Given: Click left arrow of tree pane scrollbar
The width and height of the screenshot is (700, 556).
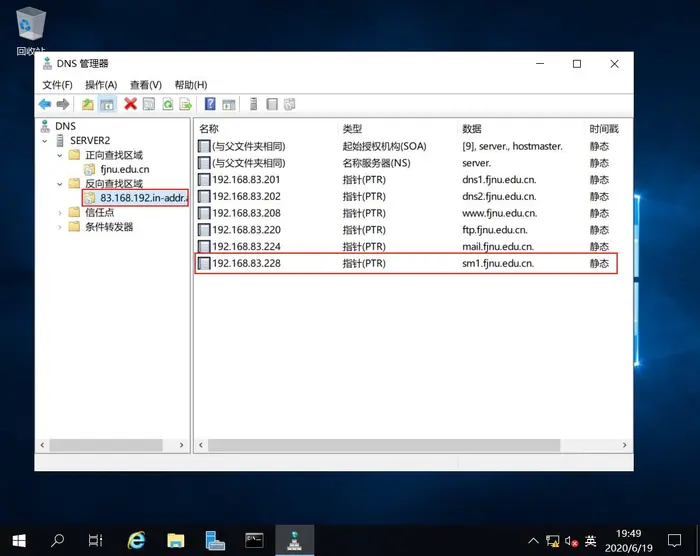Looking at the screenshot, I should coord(42,445).
